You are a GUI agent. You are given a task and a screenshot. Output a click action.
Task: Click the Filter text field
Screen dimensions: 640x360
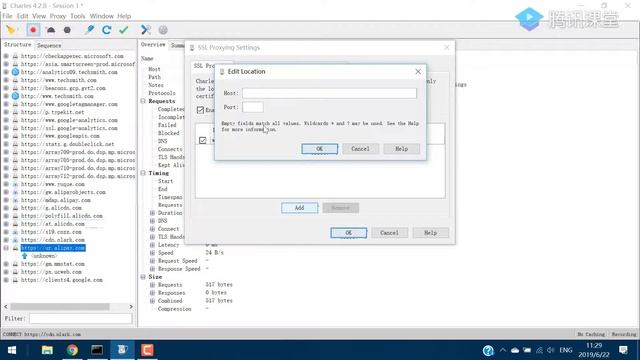tap(81, 318)
